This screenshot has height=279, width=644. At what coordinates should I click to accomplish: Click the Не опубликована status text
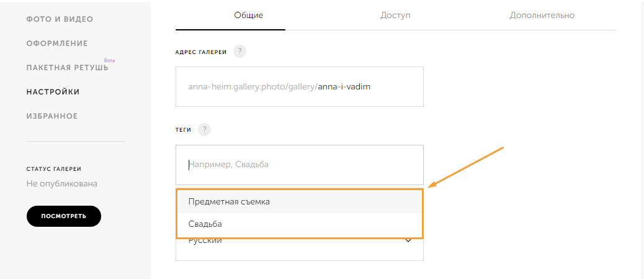pos(61,183)
